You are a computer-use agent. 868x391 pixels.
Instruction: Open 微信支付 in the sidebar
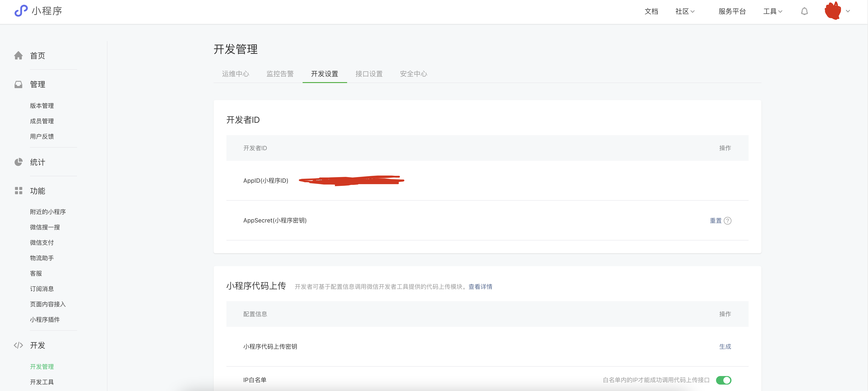pos(42,243)
